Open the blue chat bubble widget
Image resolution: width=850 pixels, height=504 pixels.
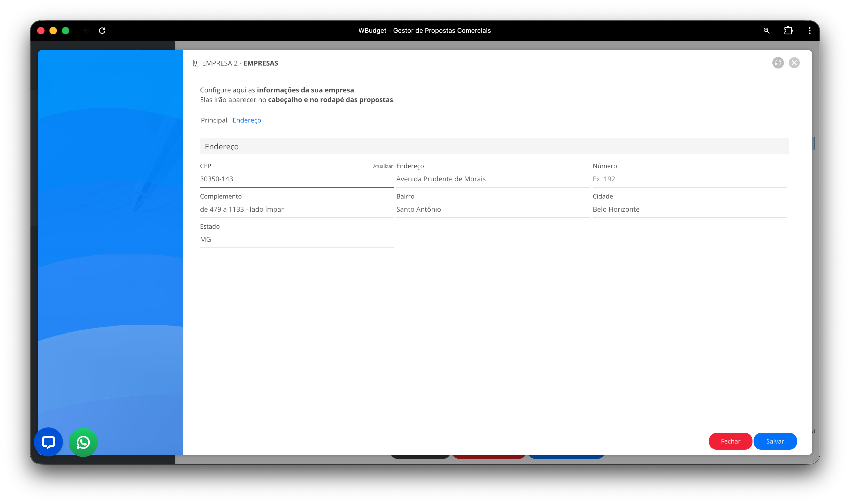coord(49,442)
